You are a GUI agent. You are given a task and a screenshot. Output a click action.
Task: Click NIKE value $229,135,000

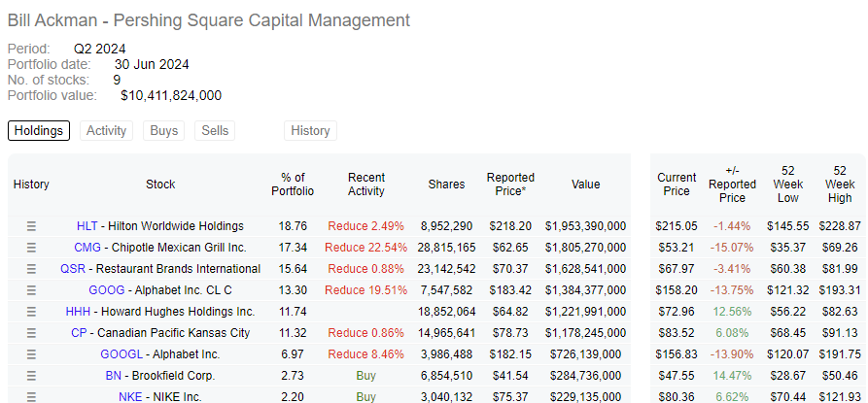coord(586,397)
